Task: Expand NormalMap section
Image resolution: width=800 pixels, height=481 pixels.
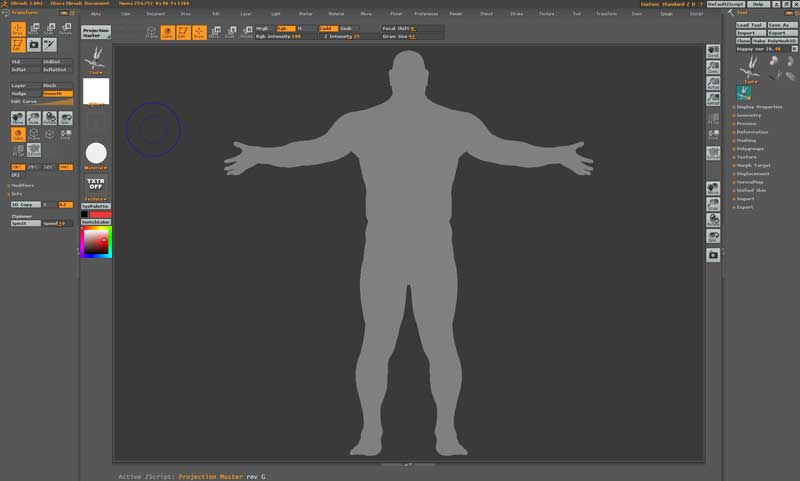Action: (x=749, y=182)
